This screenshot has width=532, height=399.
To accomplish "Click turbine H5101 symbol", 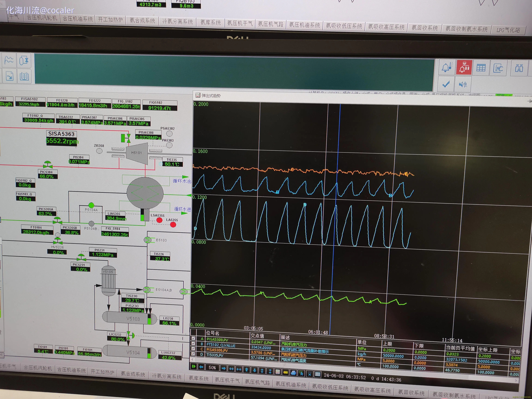I will (137, 154).
